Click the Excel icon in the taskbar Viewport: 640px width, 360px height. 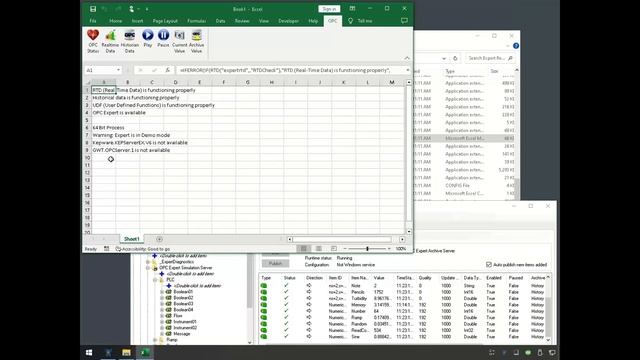[144, 352]
